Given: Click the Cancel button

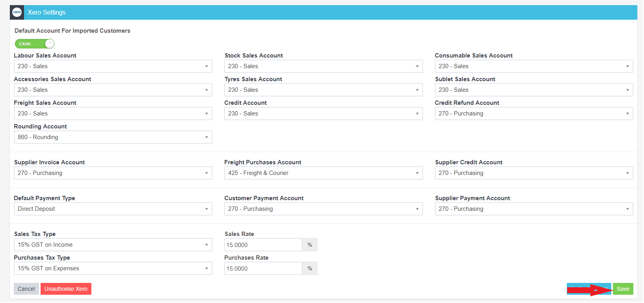Looking at the screenshot, I should (x=26, y=289).
